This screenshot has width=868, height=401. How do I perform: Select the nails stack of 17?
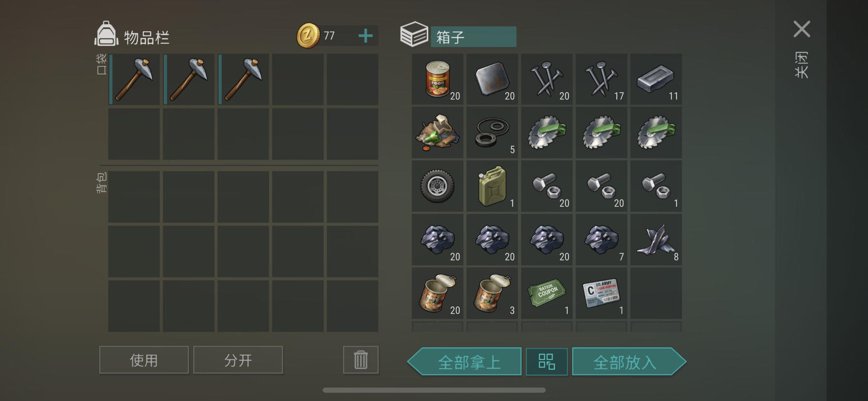point(601,79)
